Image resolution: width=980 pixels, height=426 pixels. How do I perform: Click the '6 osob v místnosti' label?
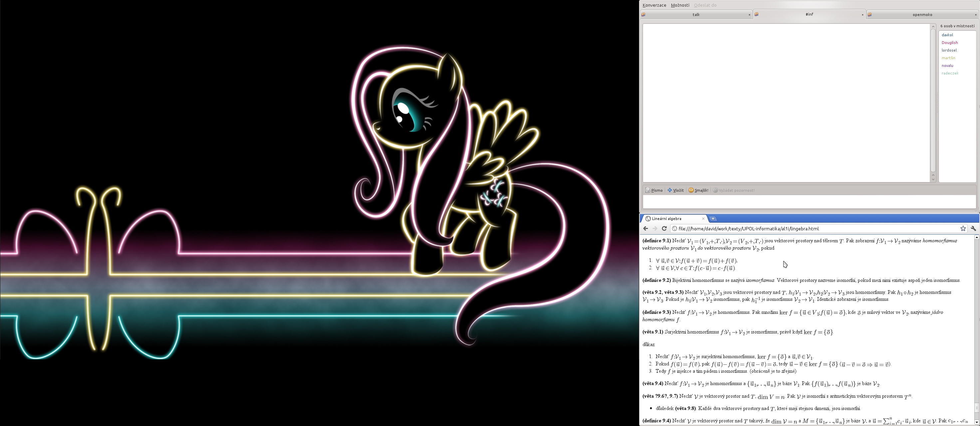957,26
